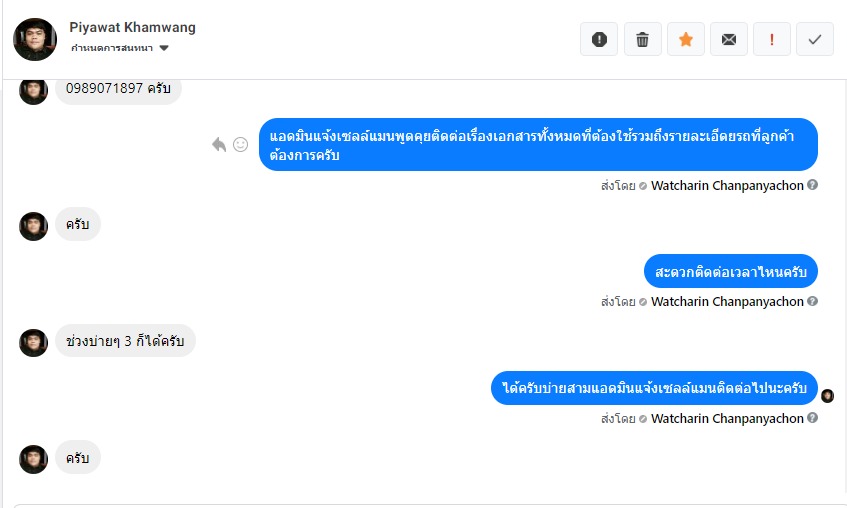The image size is (847, 508).
Task: Click the admin's final blue confirmation message
Action: pos(654,388)
